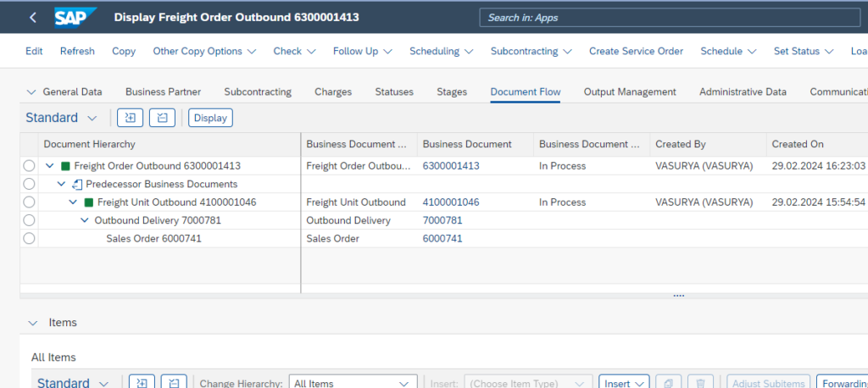
Task: Click expand all icon in Document Flow toolbar
Action: [x=130, y=118]
